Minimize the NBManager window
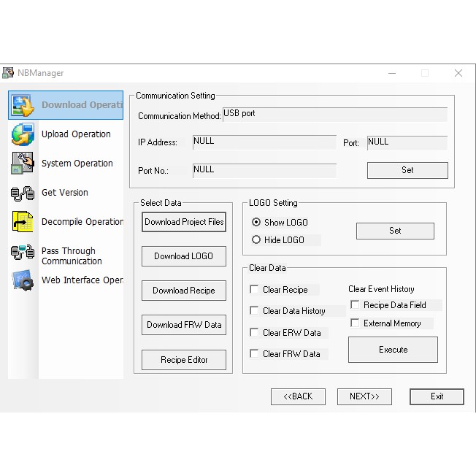 tap(392, 73)
